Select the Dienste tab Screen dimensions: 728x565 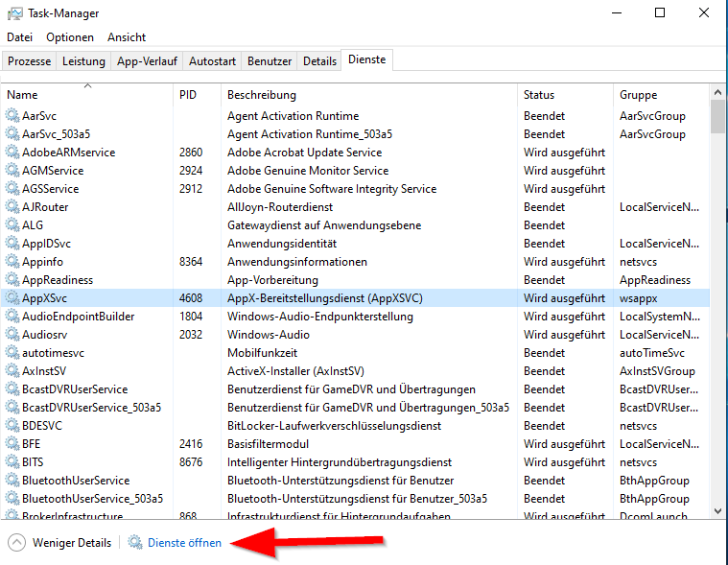coord(366,59)
